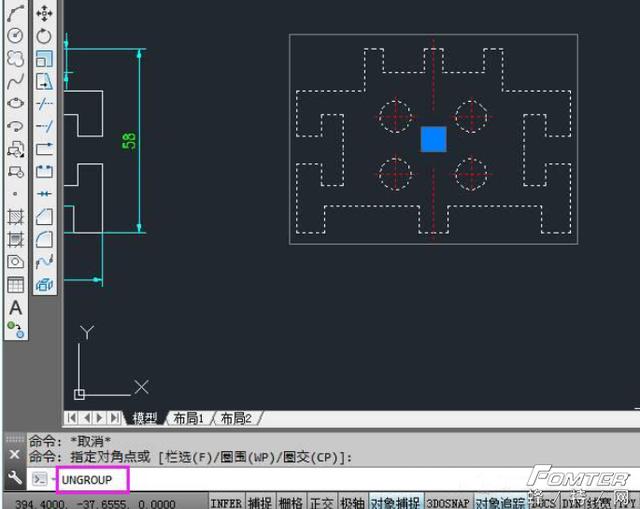The height and width of the screenshot is (509, 640).
Task: Select the Extend modify tool
Action: point(44,126)
